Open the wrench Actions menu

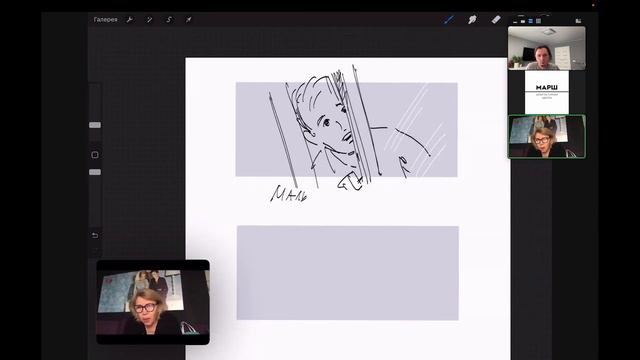[129, 20]
